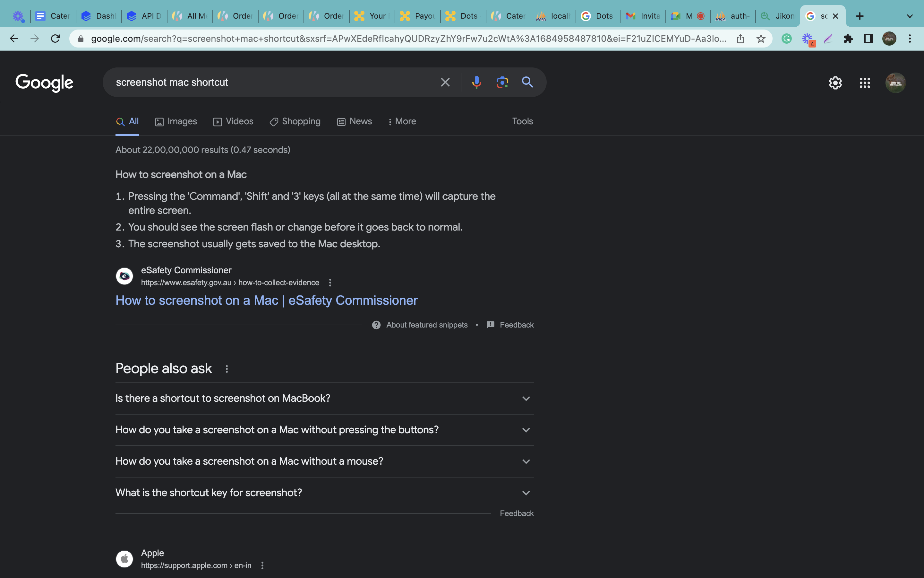Image resolution: width=924 pixels, height=578 pixels.
Task: Open a new browser tab with the plus icon
Action: point(860,16)
